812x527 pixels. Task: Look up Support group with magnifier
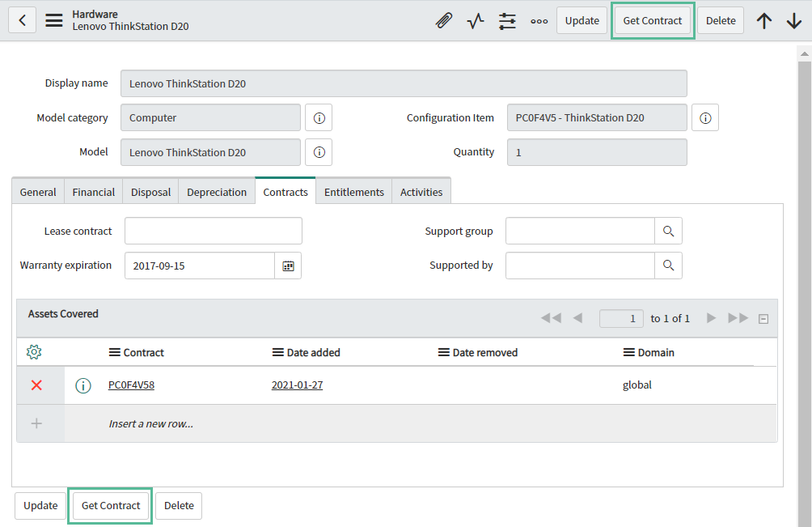coord(669,231)
